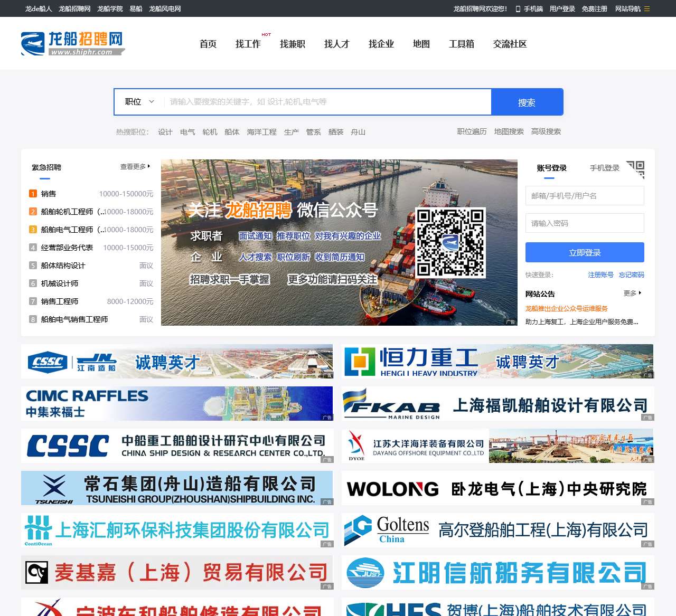Open the 地图 navigation item
The height and width of the screenshot is (616, 676).
(421, 44)
